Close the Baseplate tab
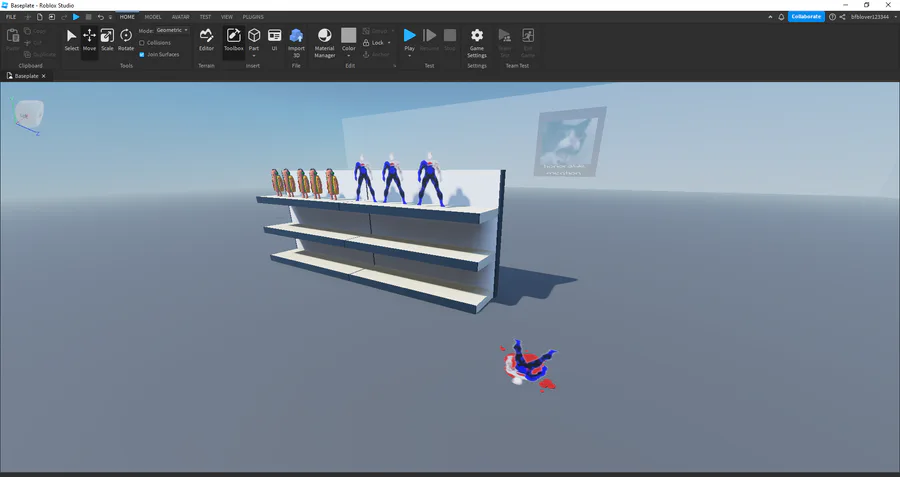 44,76
